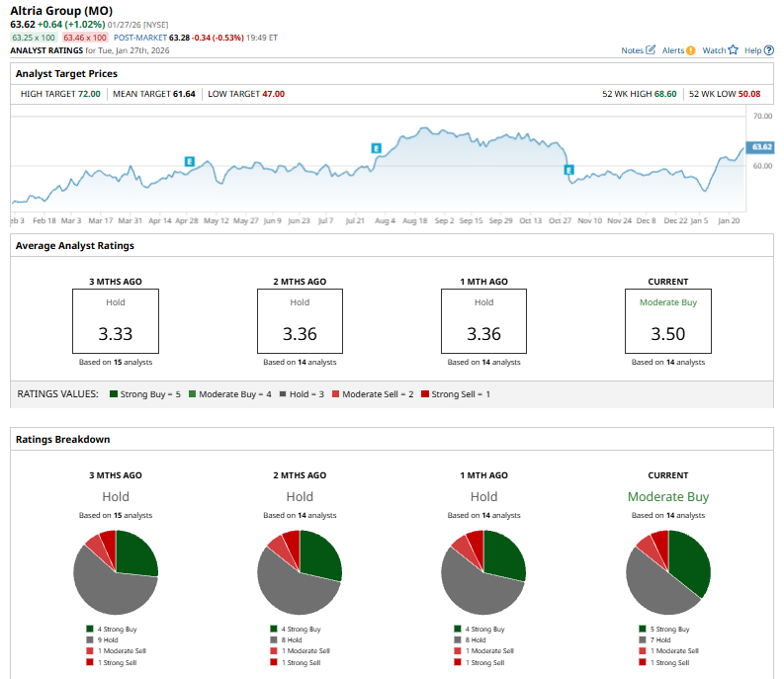Click the Feb 18 date on chart axis
This screenshot has width=784, height=679.
44,220
